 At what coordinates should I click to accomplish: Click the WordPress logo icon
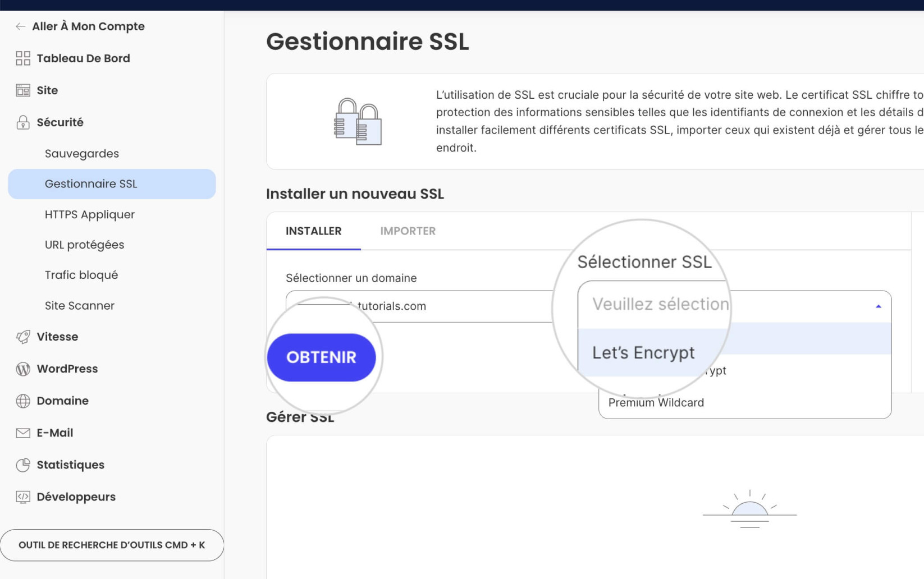tap(23, 369)
